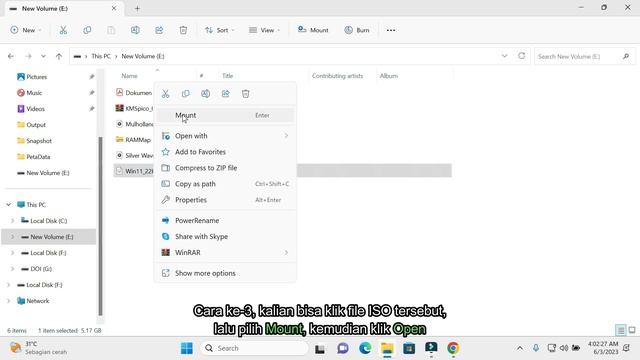
Task: Click the Copy icon in the context menu
Action: click(185, 94)
